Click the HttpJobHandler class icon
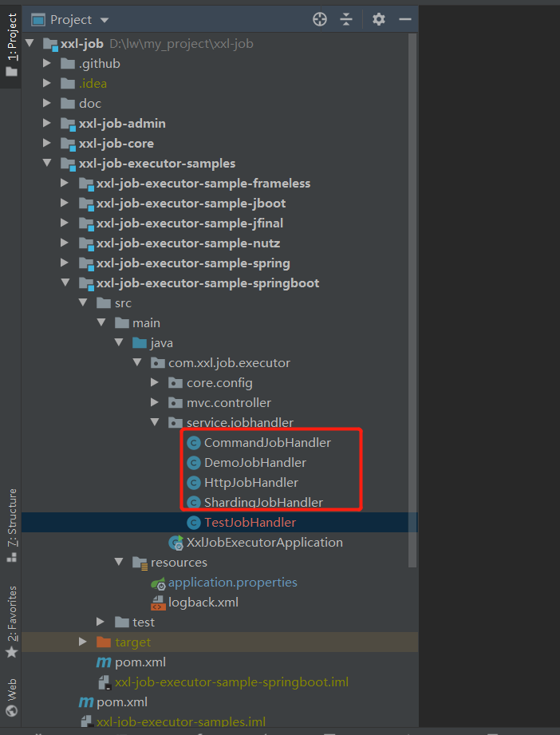This screenshot has height=735, width=560. (194, 483)
